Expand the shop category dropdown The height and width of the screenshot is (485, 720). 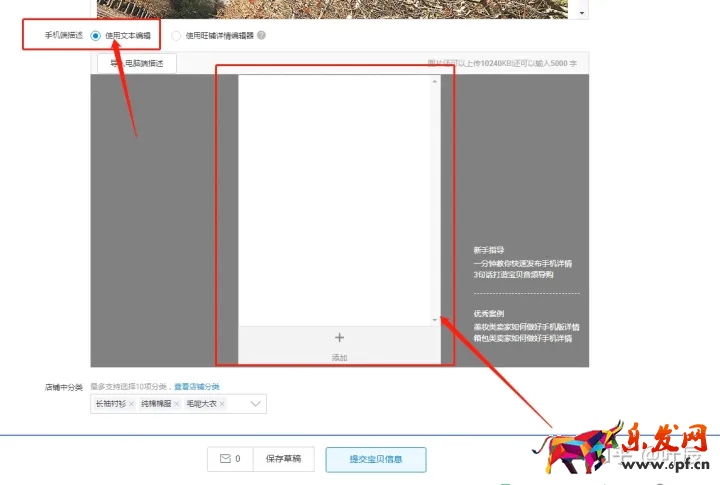(256, 404)
